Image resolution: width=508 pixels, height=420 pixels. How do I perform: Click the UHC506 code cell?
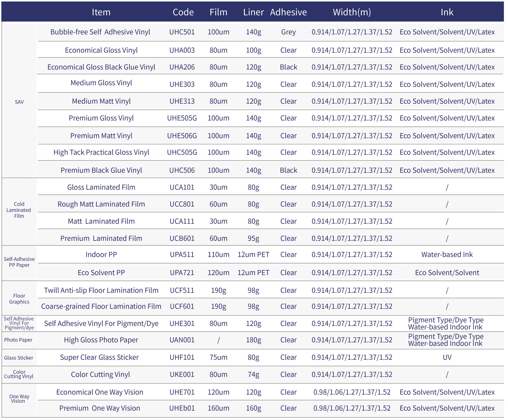coord(182,170)
